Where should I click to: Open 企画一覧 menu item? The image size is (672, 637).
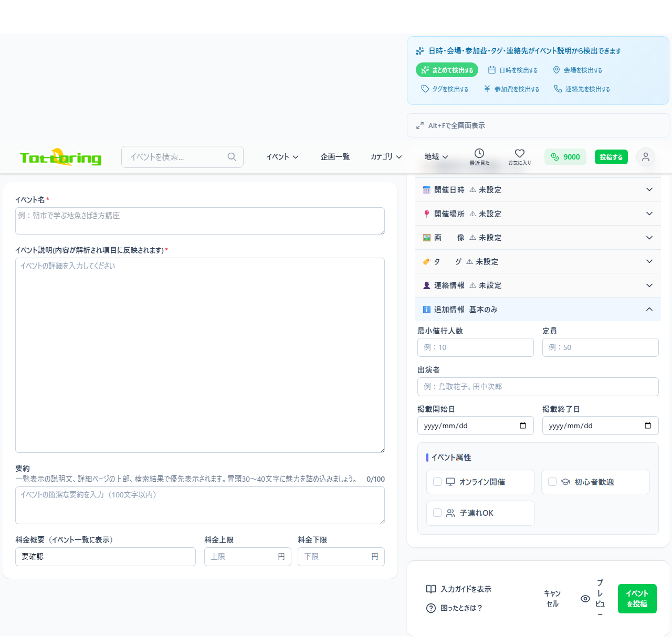(x=335, y=157)
